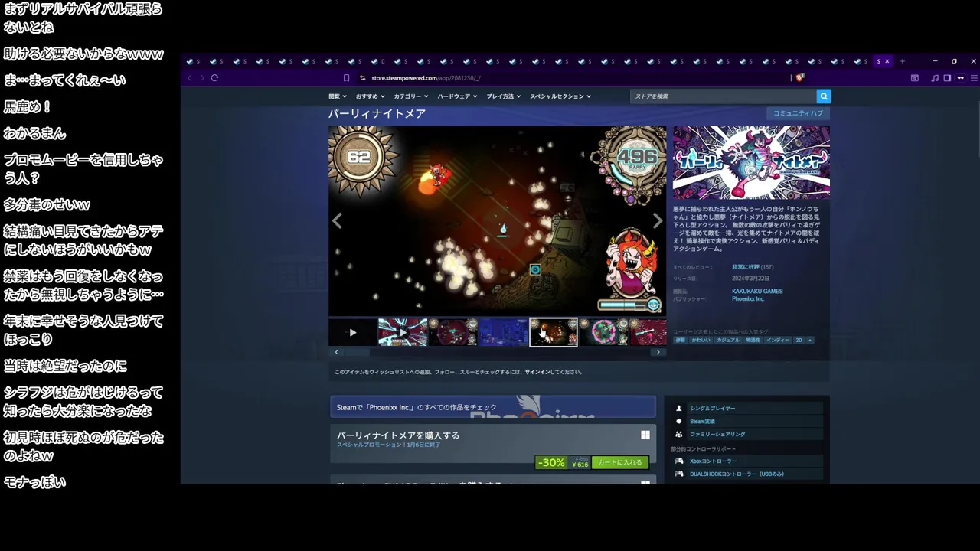Click the ¥ 616 discounted price

pyautogui.click(x=580, y=465)
